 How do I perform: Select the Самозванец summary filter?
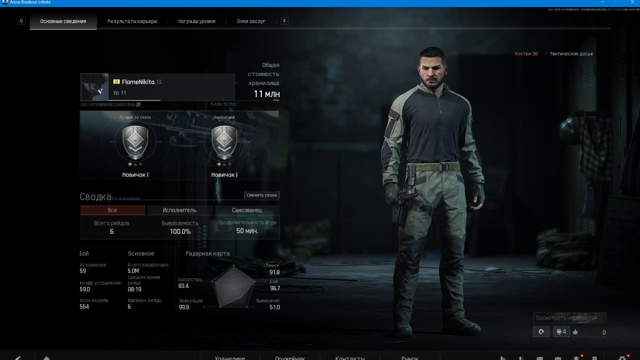pyautogui.click(x=247, y=210)
